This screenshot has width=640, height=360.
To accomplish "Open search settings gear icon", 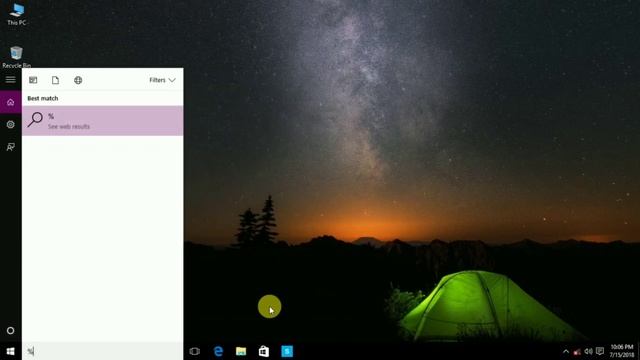I will coord(11,124).
